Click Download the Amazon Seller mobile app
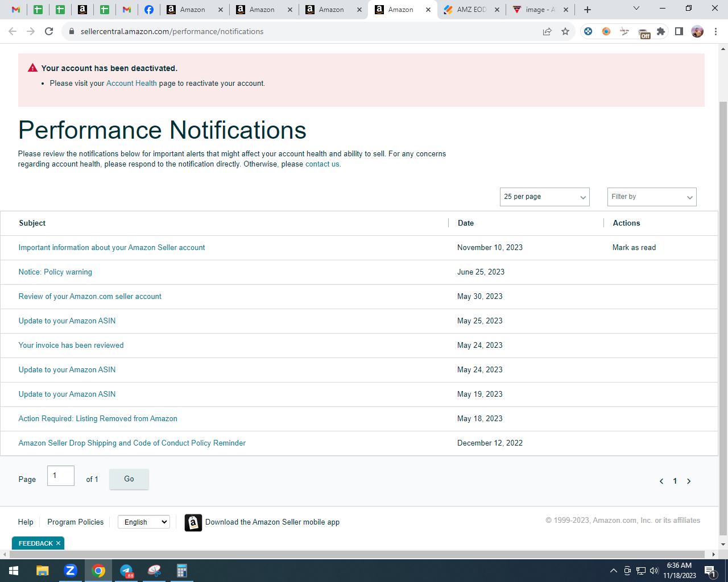The height and width of the screenshot is (582, 728). [272, 522]
